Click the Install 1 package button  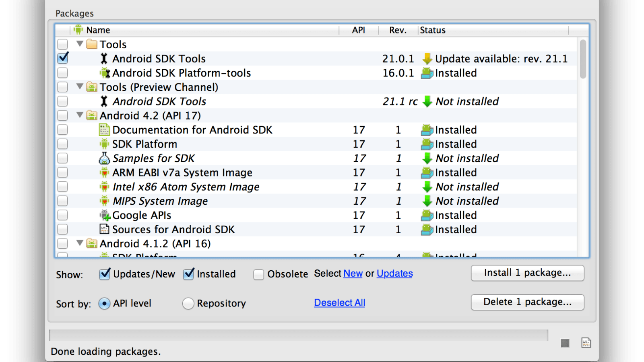(x=527, y=273)
